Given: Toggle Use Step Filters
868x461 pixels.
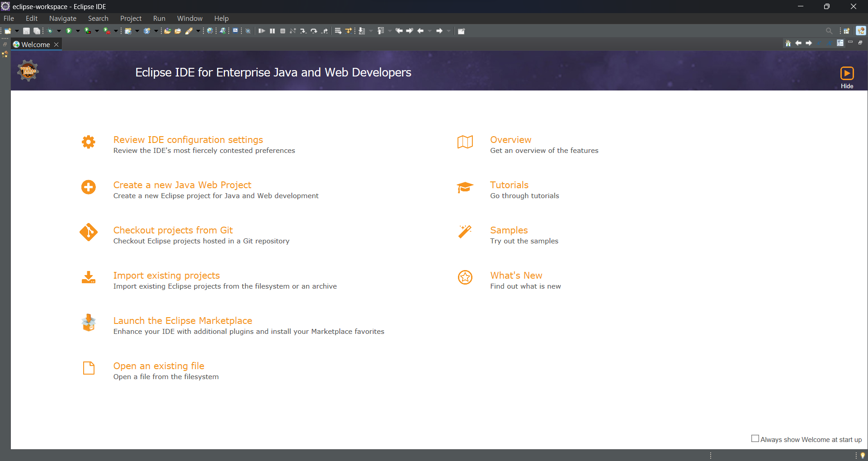Looking at the screenshot, I should (x=348, y=31).
